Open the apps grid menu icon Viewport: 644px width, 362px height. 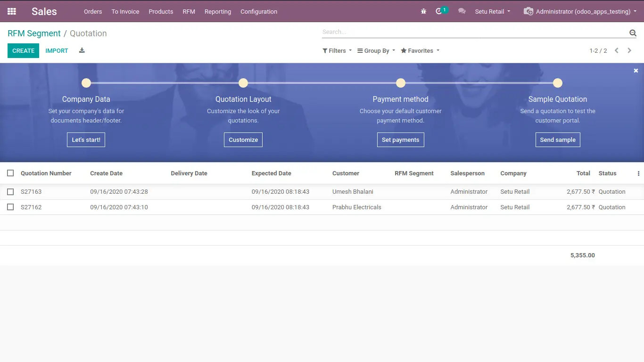pos(12,11)
